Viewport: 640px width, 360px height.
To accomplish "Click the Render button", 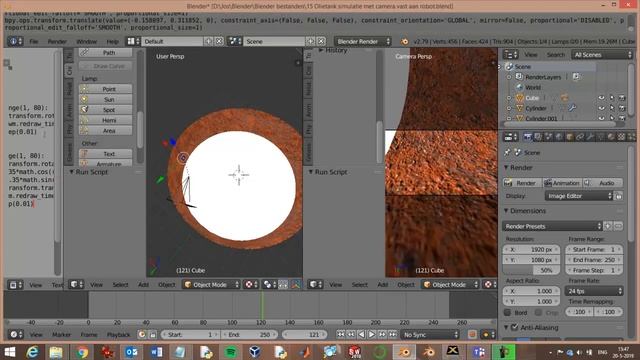I will pyautogui.click(x=522, y=183).
